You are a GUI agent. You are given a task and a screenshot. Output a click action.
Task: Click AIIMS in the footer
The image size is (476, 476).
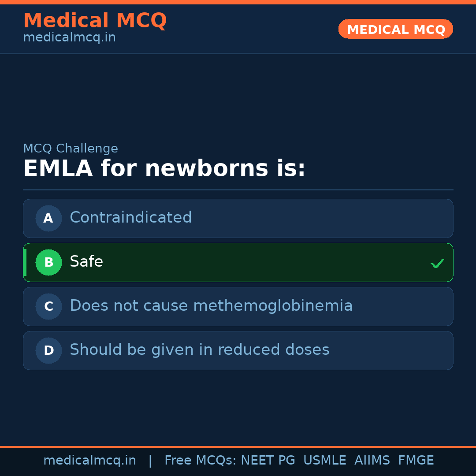click(372, 461)
